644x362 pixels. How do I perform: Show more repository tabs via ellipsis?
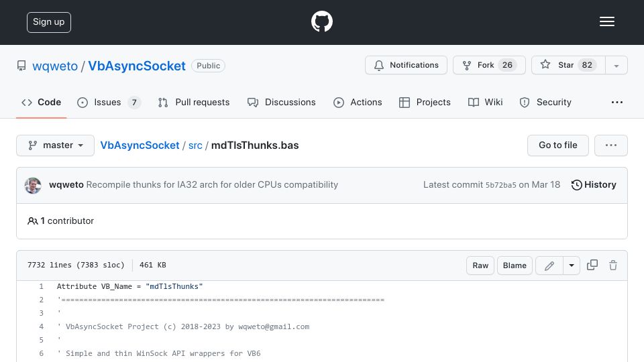point(617,102)
